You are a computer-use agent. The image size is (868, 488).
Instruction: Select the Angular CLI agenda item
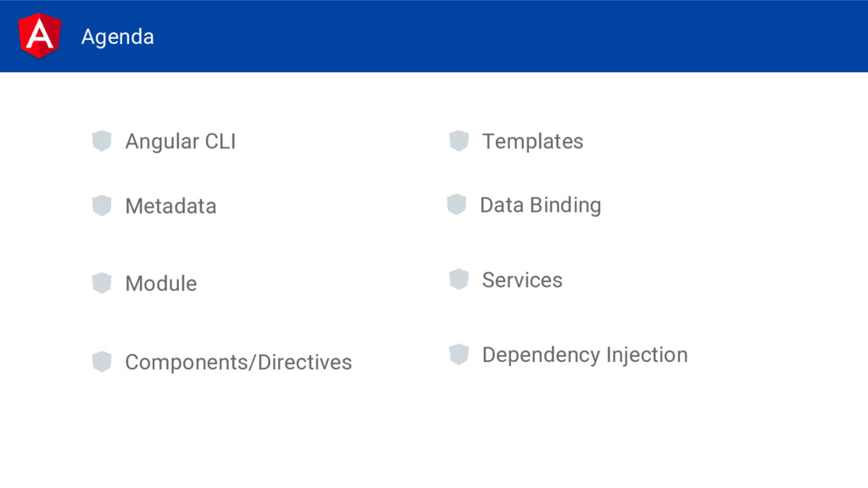tap(181, 141)
